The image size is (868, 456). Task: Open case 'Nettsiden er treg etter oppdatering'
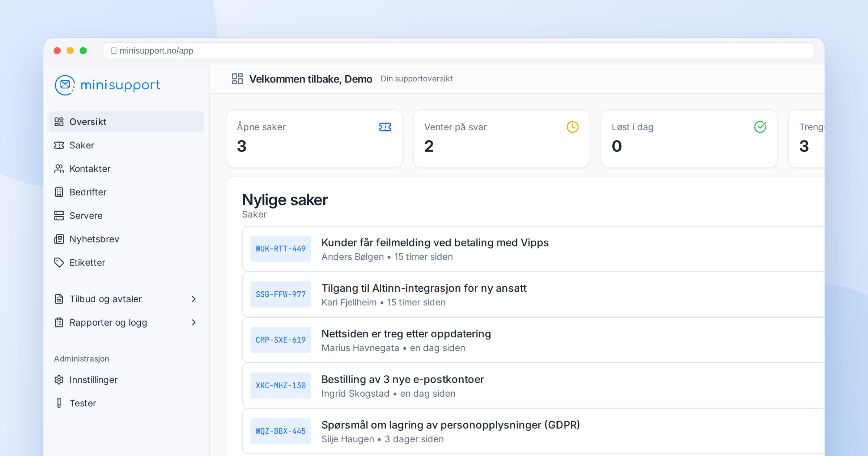(x=406, y=334)
